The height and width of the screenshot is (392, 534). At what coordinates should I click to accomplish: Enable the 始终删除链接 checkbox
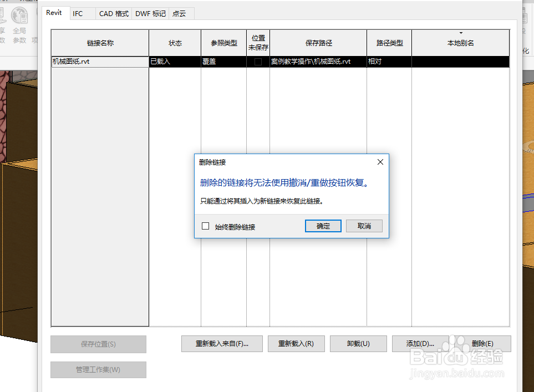(x=205, y=226)
